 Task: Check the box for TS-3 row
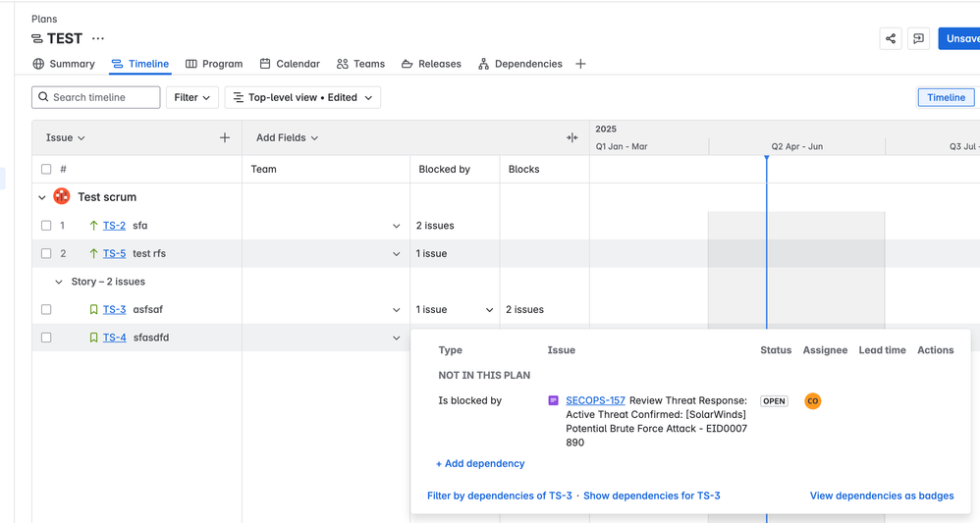point(46,309)
